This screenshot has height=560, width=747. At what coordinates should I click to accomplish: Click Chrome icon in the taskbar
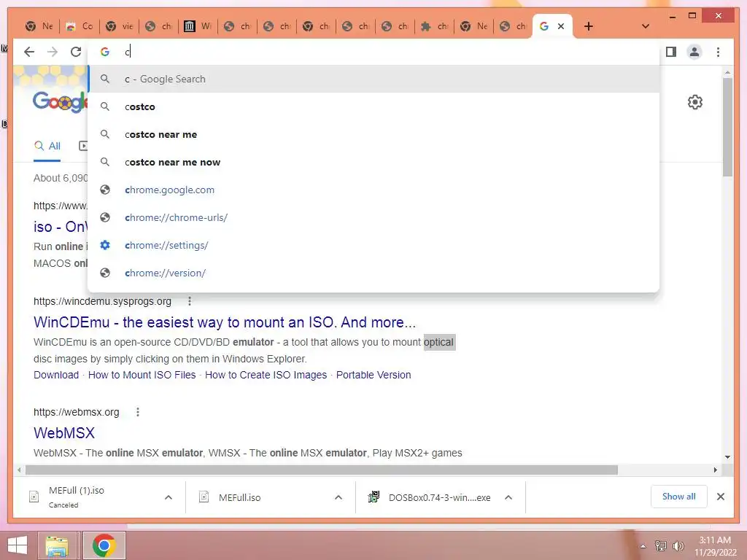[x=104, y=545]
